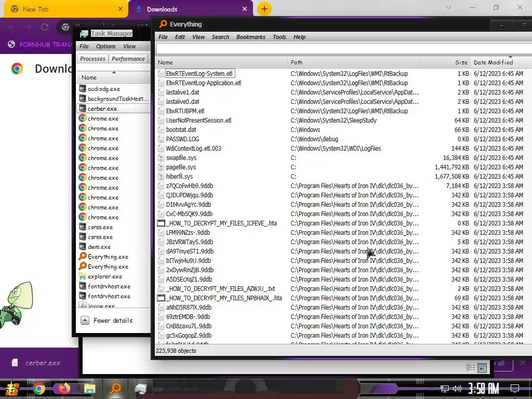Click the 3:58 AM taskbar clock

pos(484,388)
